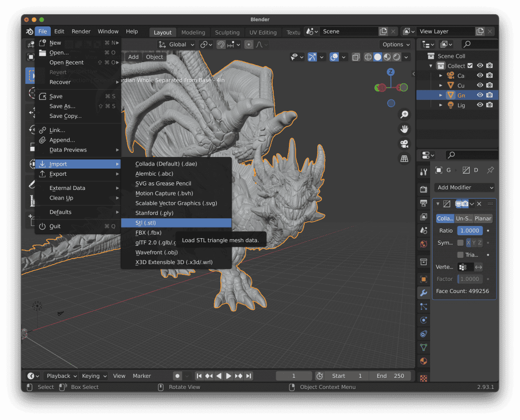This screenshot has height=420, width=520.
Task: Enable the Tria... triangulate checkbox
Action: click(x=460, y=255)
